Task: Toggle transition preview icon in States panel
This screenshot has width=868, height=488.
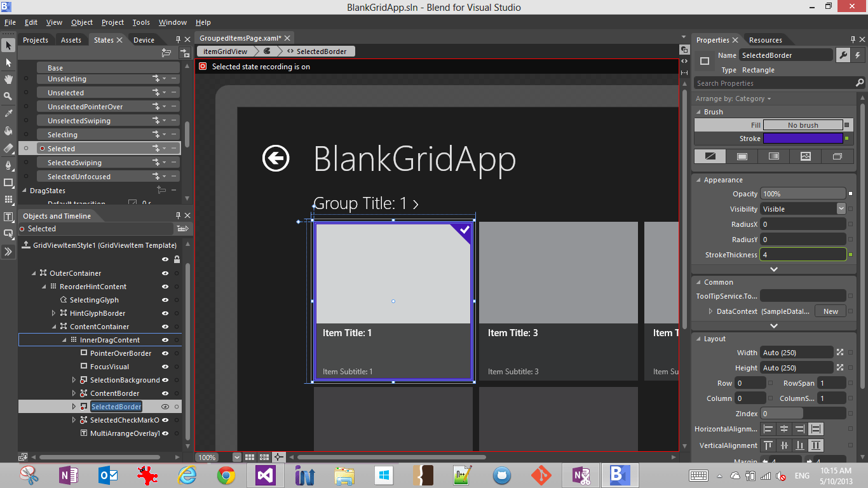Action: pos(184,53)
